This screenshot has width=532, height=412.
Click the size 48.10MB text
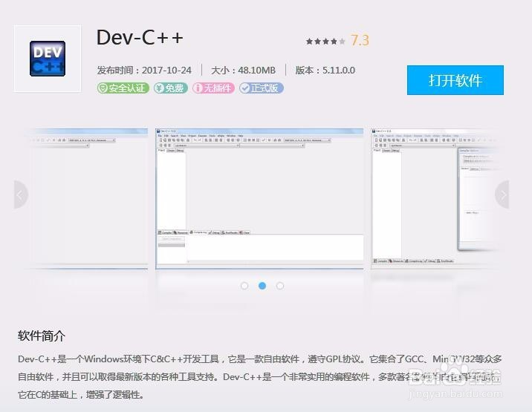point(243,71)
